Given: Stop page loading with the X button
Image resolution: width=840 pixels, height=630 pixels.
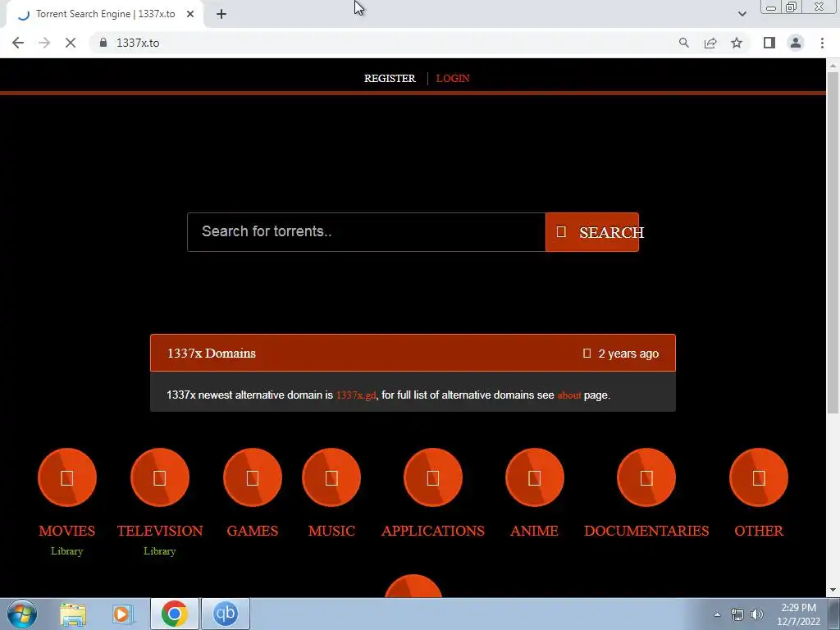Looking at the screenshot, I should click(x=71, y=43).
